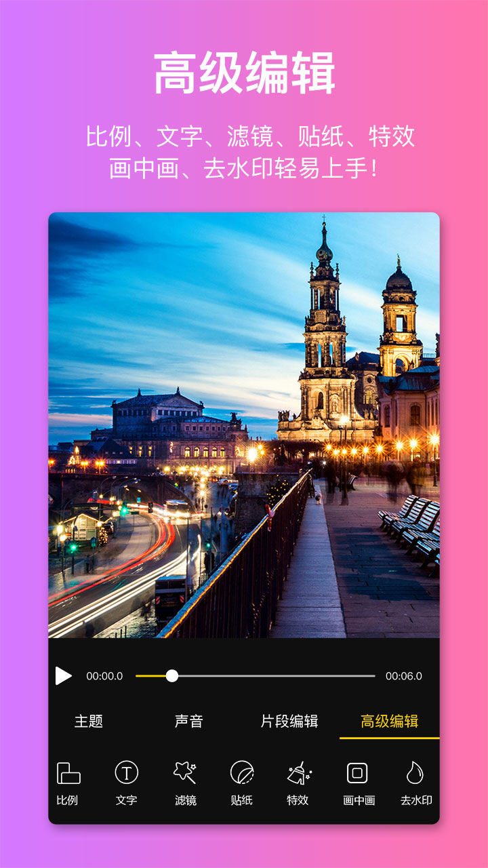
Task: Click the 00:06.0 total duration label
Action: (x=403, y=676)
